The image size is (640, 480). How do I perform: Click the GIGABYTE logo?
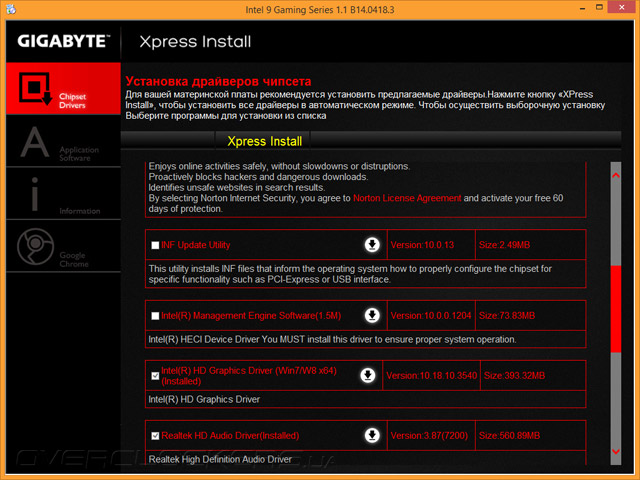63,41
